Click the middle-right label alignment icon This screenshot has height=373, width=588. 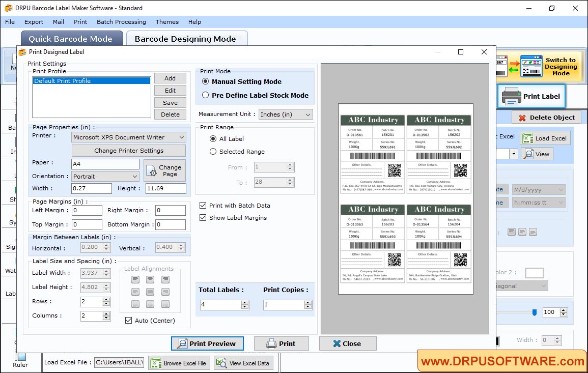point(165,292)
